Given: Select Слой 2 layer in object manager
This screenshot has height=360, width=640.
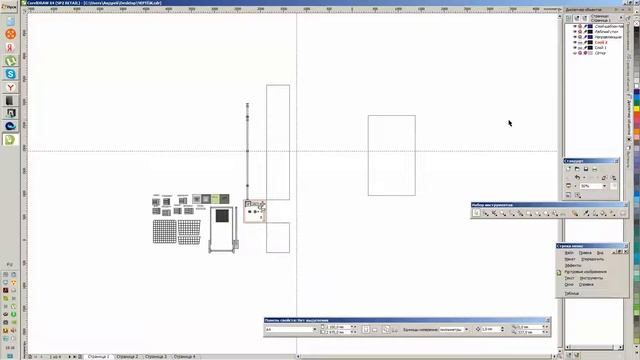Looking at the screenshot, I should click(601, 42).
